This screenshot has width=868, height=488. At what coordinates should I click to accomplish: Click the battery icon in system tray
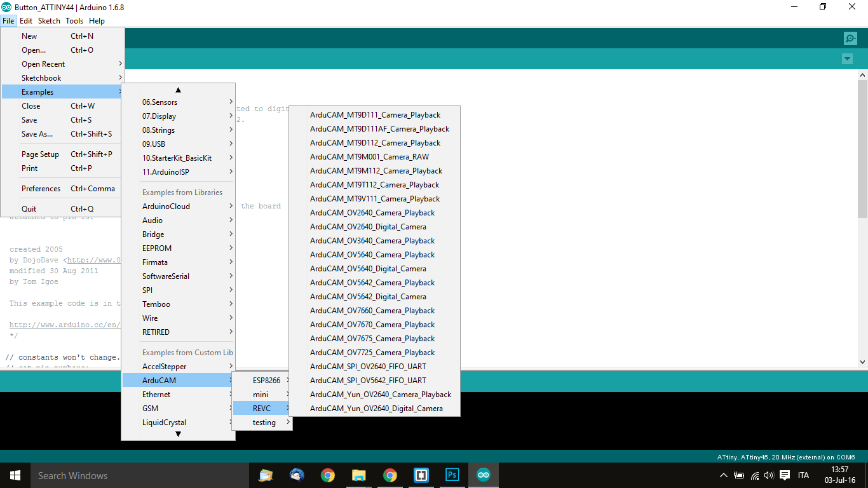pyautogui.click(x=739, y=475)
